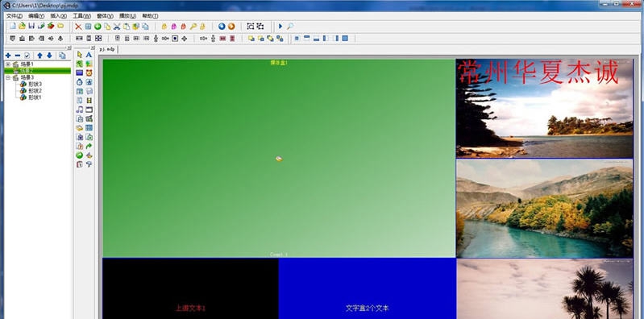Select the umbrella weather tool
The width and height of the screenshot is (644, 319).
89,164
